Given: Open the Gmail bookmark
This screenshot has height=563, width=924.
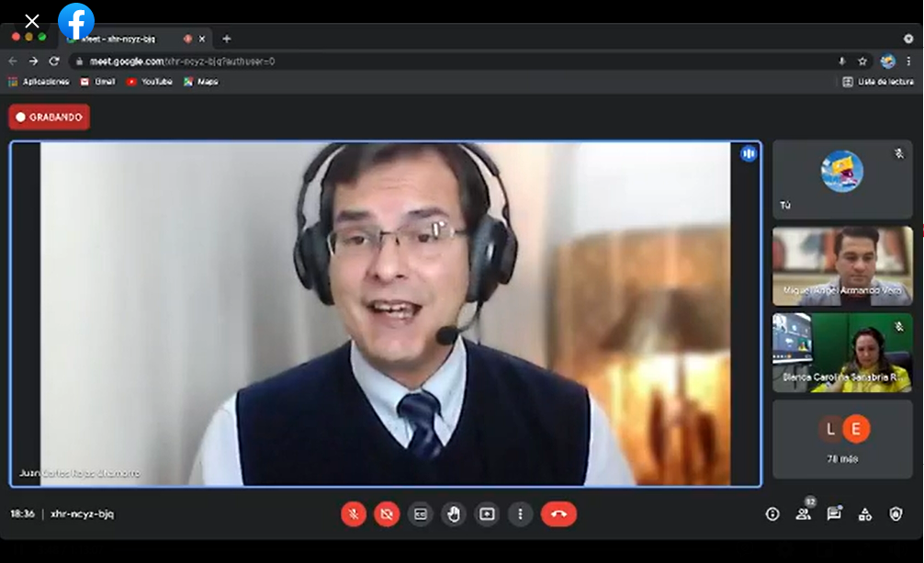Looking at the screenshot, I should [x=97, y=82].
